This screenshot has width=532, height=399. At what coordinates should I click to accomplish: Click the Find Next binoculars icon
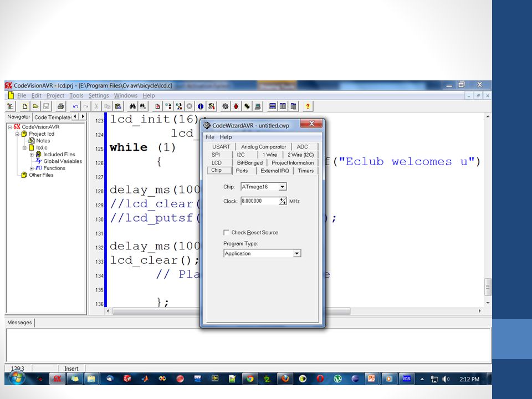coord(143,106)
